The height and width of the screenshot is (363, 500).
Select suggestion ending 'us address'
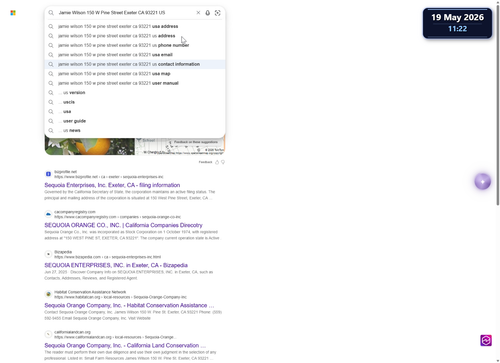point(135,36)
